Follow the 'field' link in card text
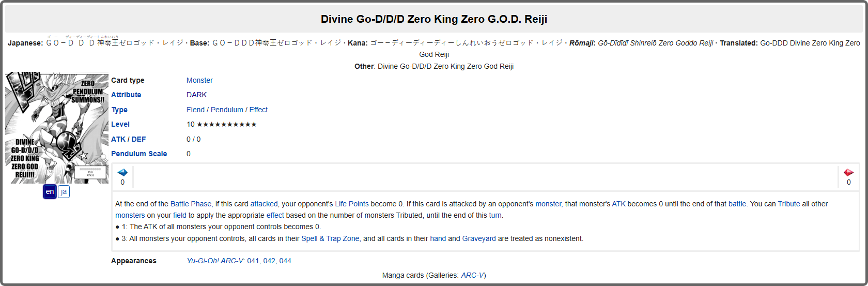868x286 pixels. click(180, 215)
